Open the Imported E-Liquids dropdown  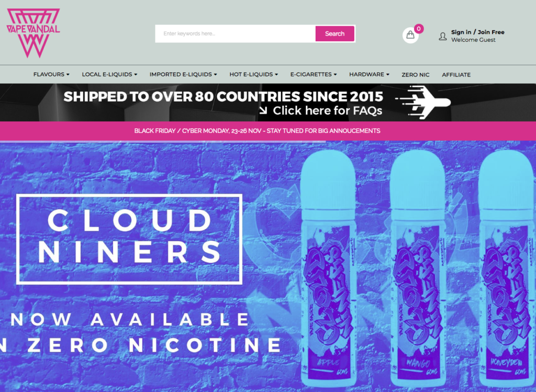[183, 74]
